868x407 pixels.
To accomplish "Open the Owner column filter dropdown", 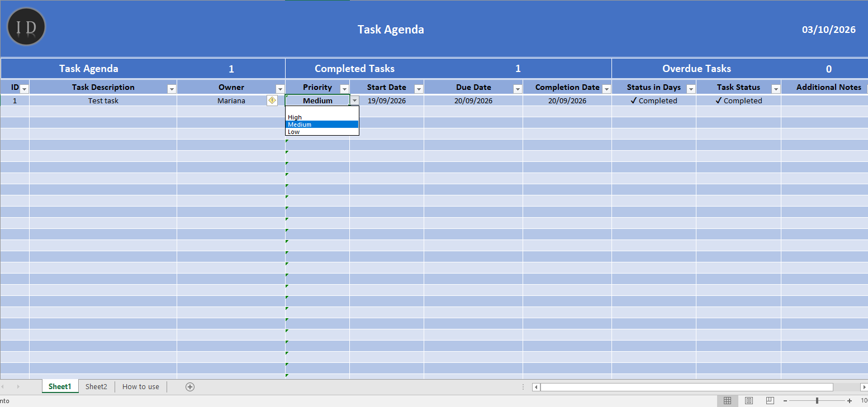I will point(280,89).
